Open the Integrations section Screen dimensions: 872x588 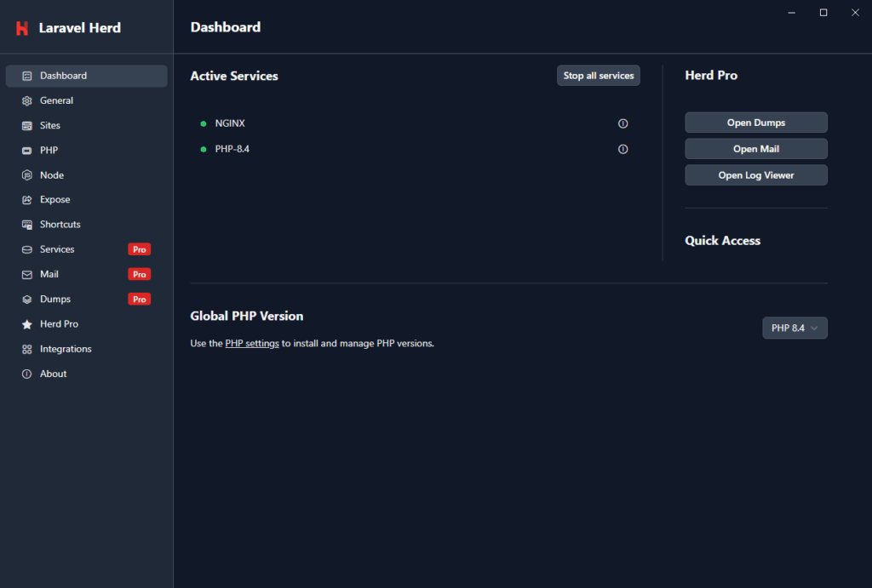tap(86, 349)
